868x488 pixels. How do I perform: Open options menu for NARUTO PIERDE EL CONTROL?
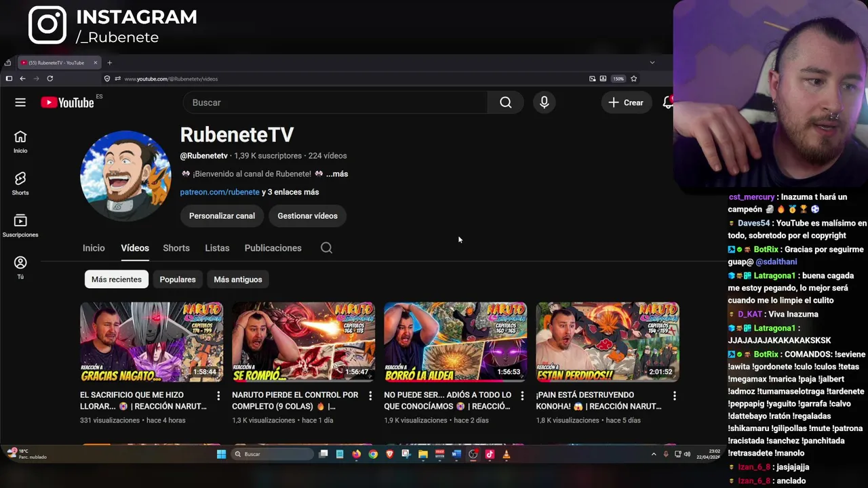[370, 395]
